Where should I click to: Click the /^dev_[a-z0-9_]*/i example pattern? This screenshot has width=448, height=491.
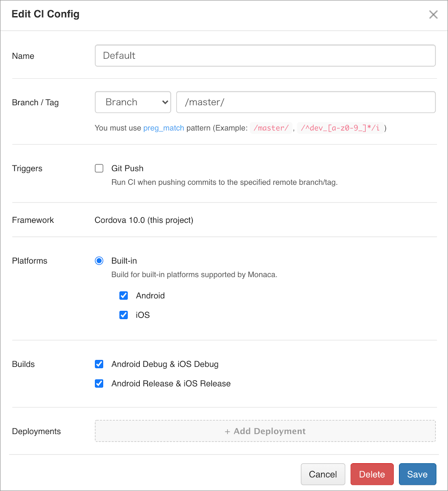(340, 128)
